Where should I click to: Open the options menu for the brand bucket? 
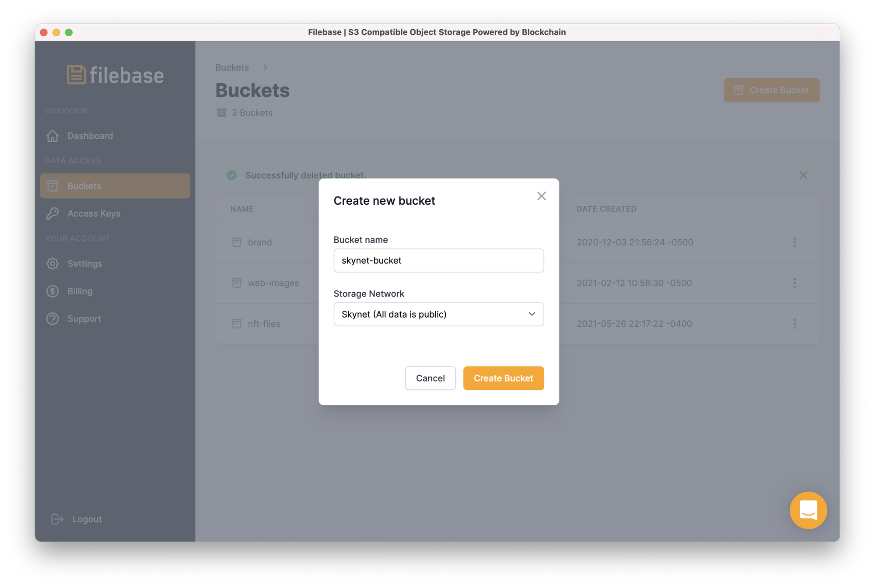tap(794, 242)
